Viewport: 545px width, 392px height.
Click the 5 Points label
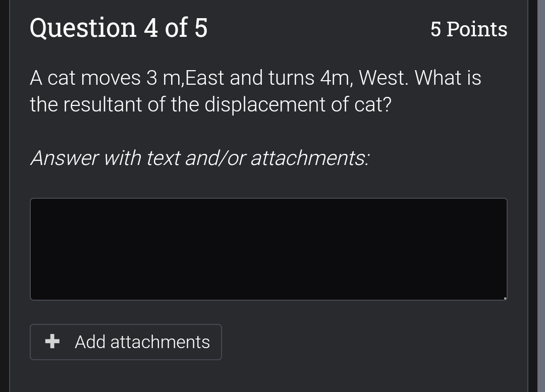[469, 30]
